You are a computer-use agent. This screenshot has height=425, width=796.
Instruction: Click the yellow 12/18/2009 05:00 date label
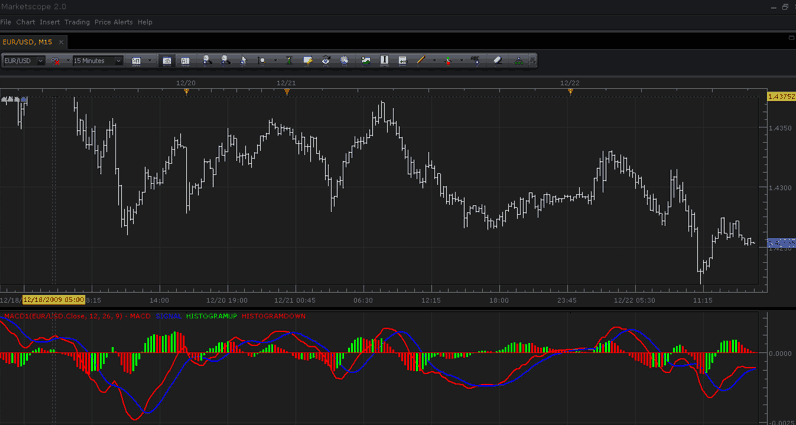tap(54, 300)
